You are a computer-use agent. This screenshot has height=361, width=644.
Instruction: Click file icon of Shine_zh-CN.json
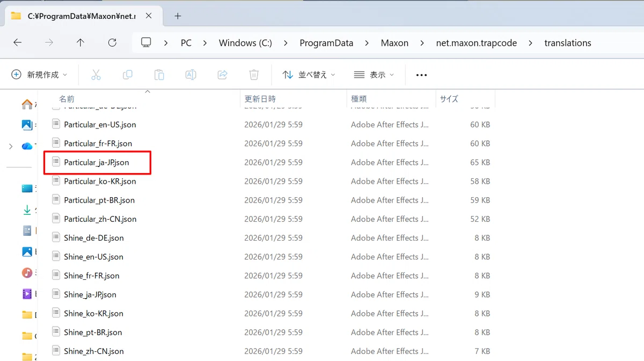[56, 351]
